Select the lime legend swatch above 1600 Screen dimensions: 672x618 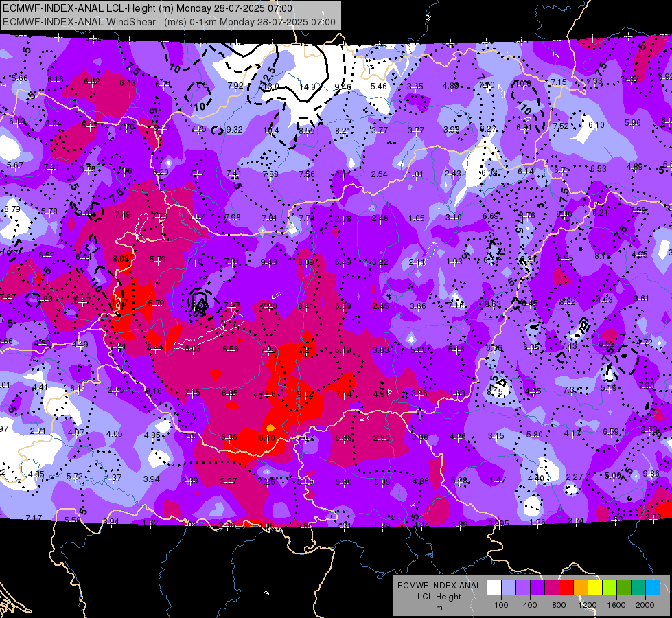[610, 588]
